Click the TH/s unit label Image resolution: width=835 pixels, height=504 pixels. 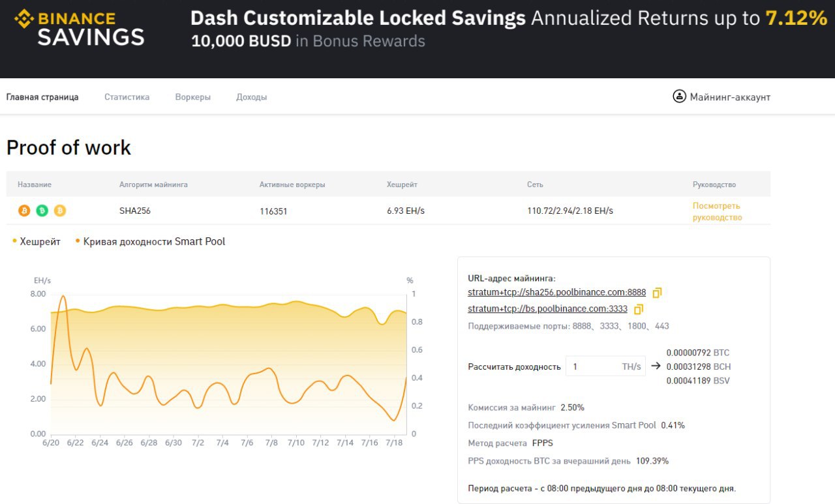pyautogui.click(x=631, y=366)
